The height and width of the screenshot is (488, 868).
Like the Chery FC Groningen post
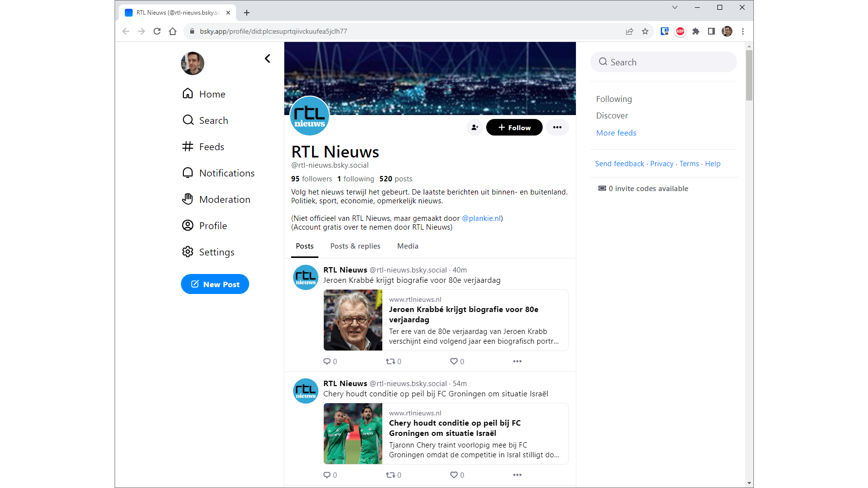tap(457, 475)
